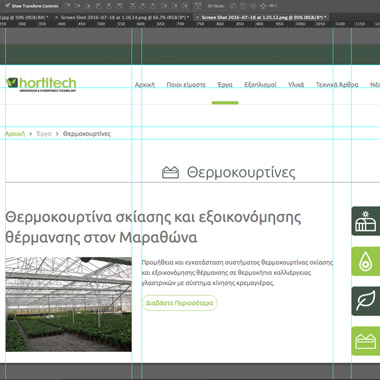Click the dark green greenhouse sidebar icon
Viewport: 380px width, 380px height.
(x=366, y=221)
